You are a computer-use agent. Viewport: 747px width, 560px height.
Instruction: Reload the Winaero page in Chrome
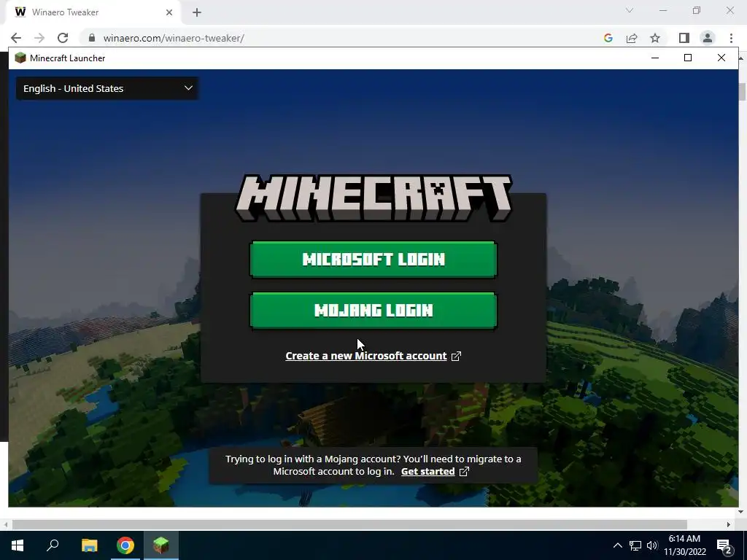tap(63, 38)
